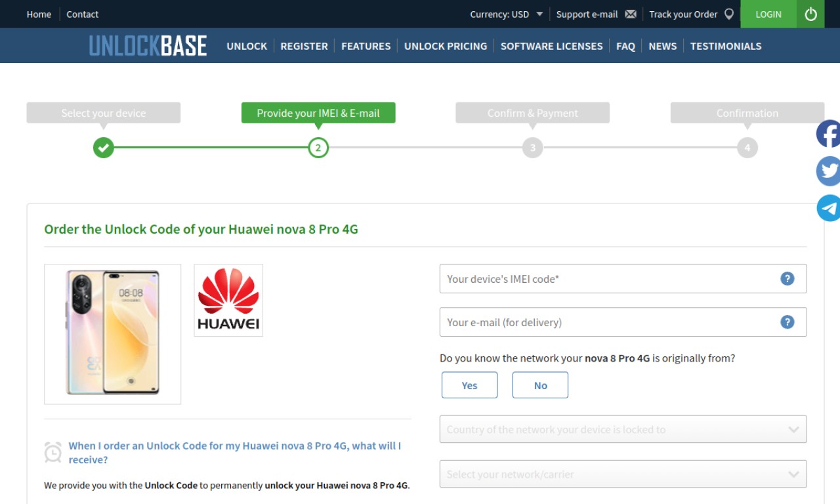Open the 'When I order an Unlock Code' question
This screenshot has width=840, height=504.
235,452
